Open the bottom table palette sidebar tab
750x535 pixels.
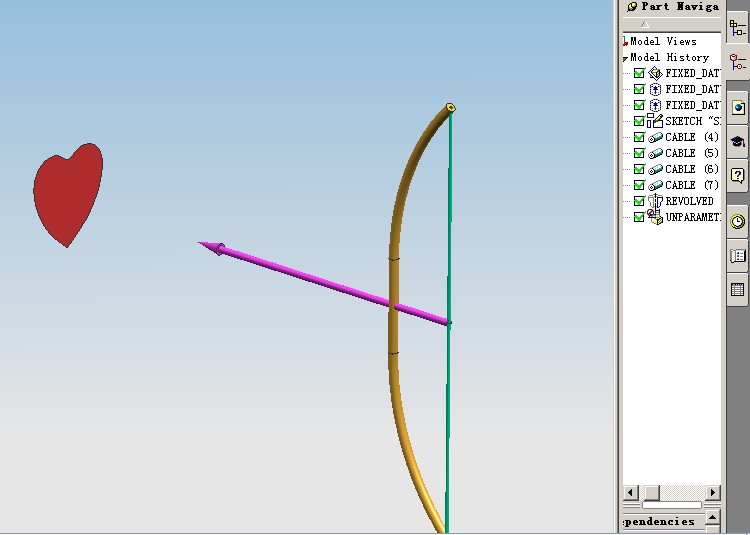738,290
